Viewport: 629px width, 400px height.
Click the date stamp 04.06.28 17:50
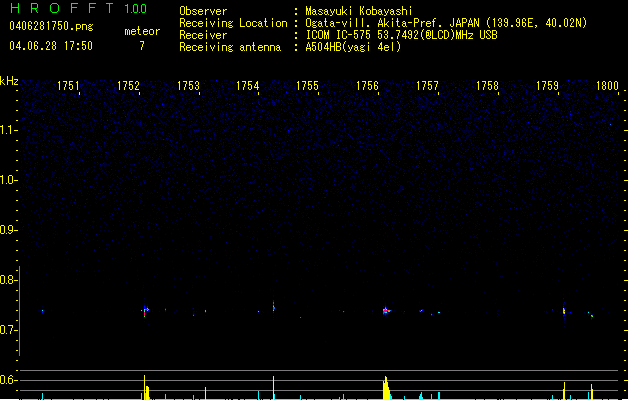[x=51, y=46]
